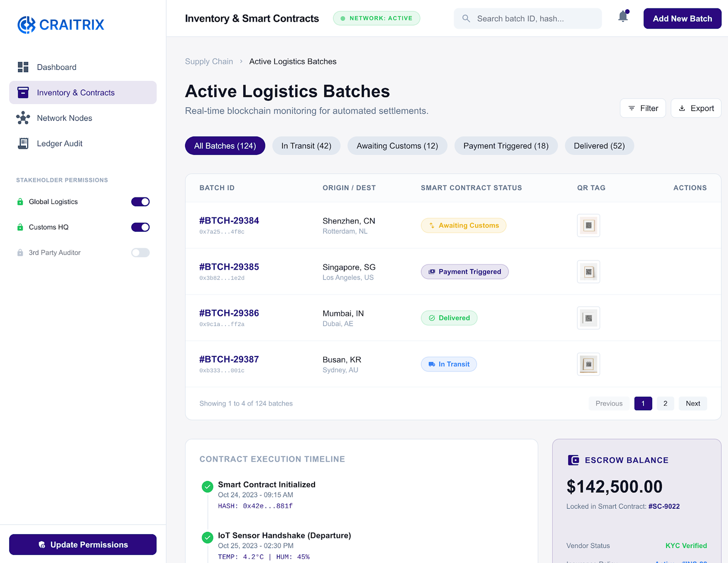Open QR tag for batch #BTCH-29387

tap(588, 364)
